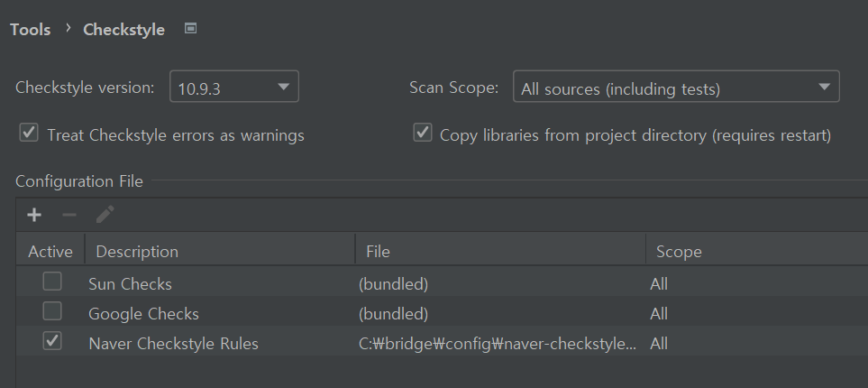The width and height of the screenshot is (868, 388).
Task: Click the Active column header
Action: [50, 251]
